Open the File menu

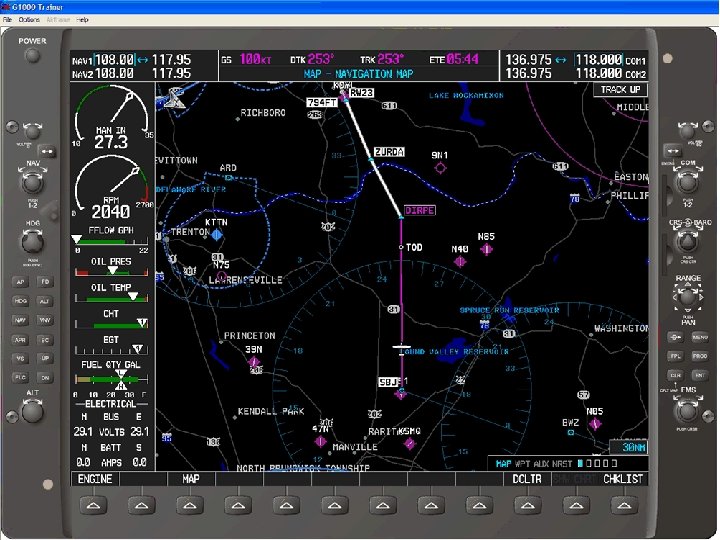click(x=7, y=20)
